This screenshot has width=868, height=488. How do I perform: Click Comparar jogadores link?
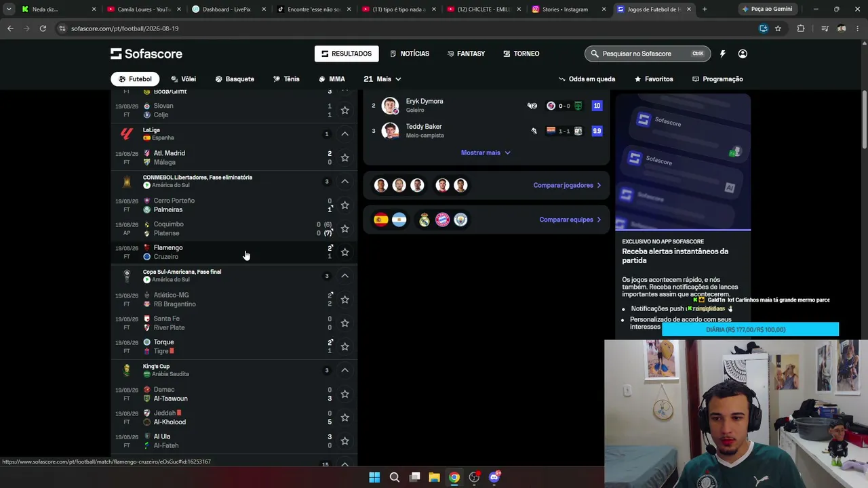567,185
